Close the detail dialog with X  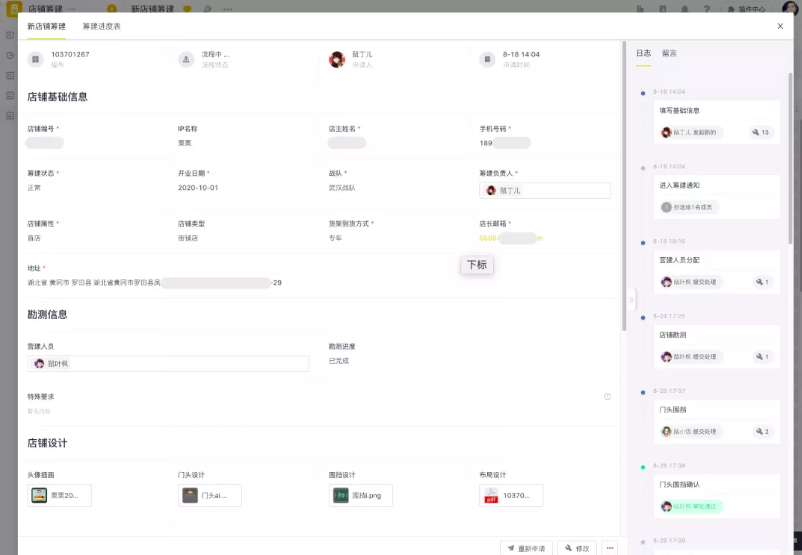click(x=780, y=26)
